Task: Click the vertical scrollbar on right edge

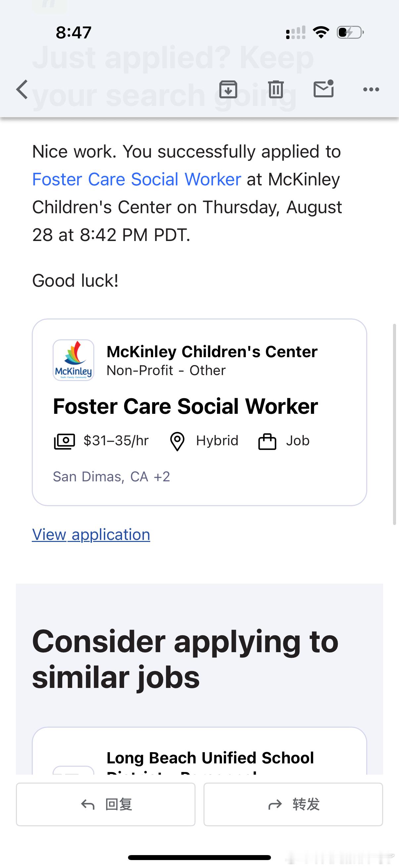Action: pyautogui.click(x=395, y=424)
